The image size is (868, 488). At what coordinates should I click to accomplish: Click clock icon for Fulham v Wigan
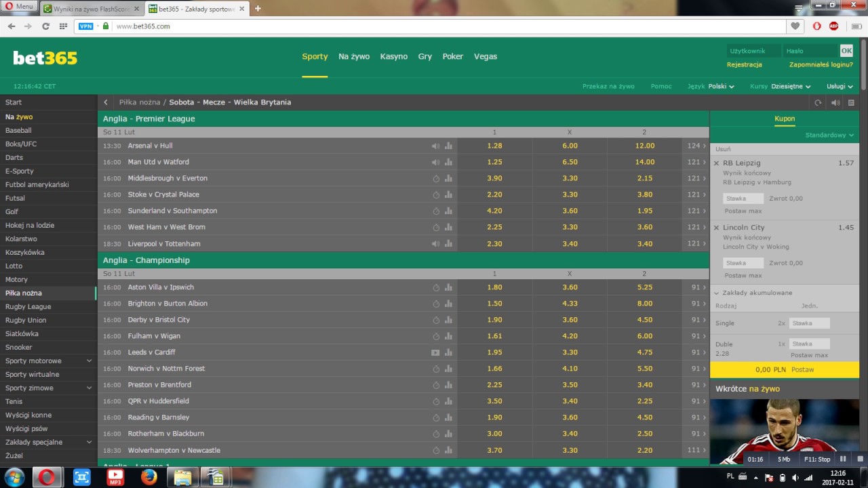pyautogui.click(x=436, y=336)
